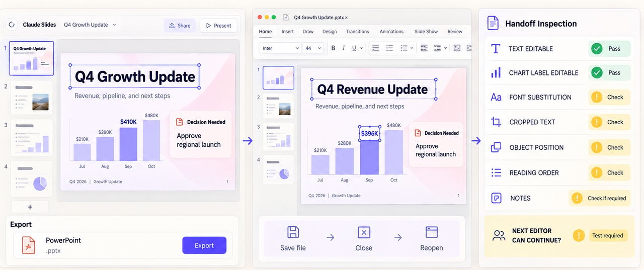
Task: Click the Claude Slides logo icon
Action: click(12, 24)
